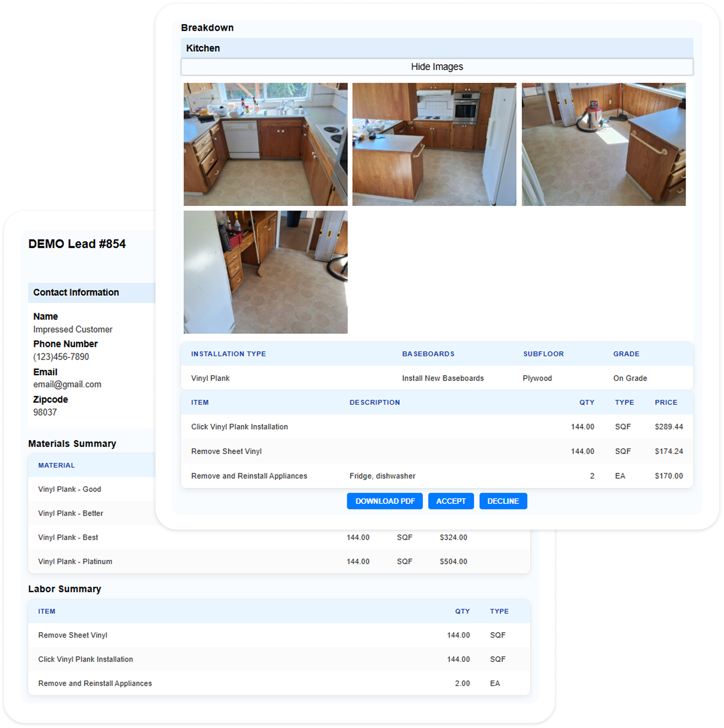Click the Breakdown heading

coord(207,28)
